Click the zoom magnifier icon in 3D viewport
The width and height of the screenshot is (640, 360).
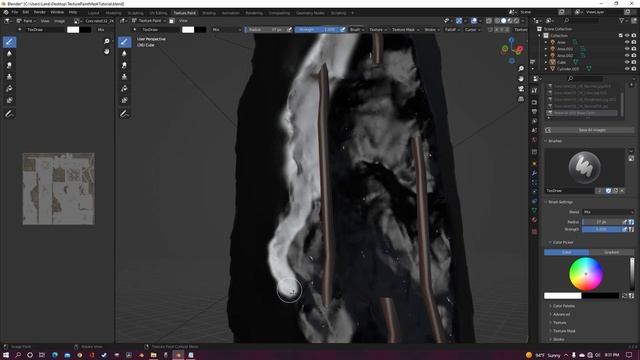(x=521, y=69)
